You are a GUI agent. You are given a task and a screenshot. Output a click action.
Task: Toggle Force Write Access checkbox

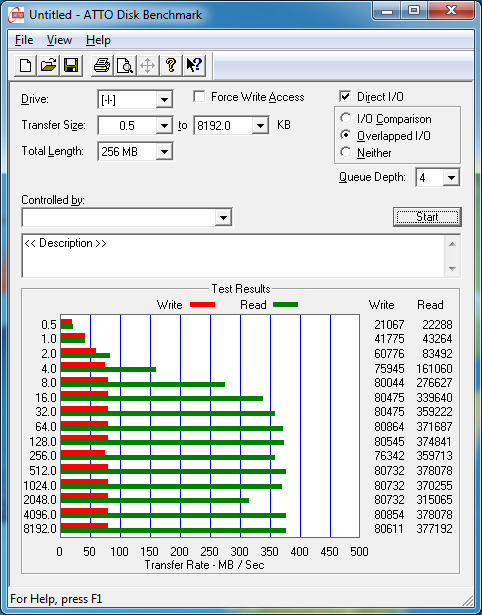point(199,96)
